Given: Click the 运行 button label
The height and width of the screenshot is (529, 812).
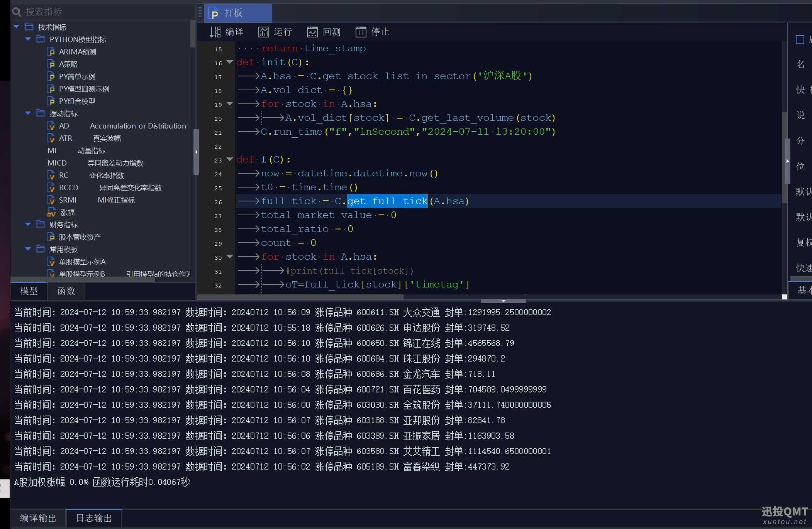Looking at the screenshot, I should tap(283, 32).
